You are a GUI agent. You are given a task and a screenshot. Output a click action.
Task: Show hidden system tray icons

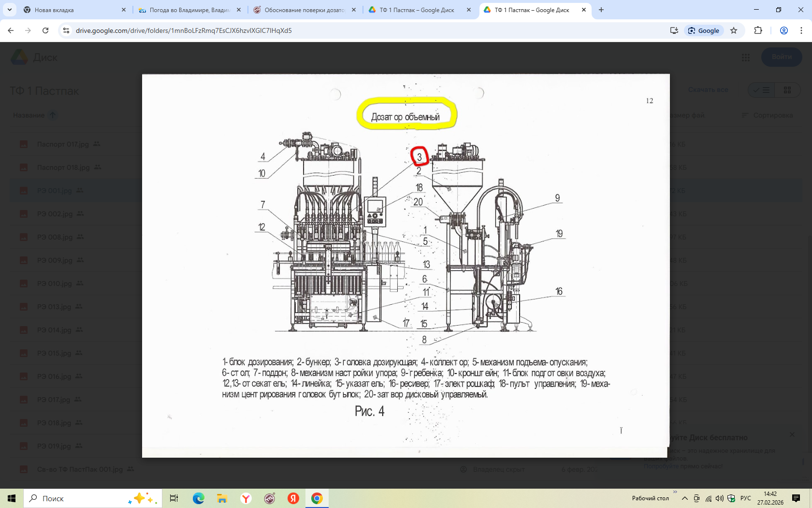[684, 498]
